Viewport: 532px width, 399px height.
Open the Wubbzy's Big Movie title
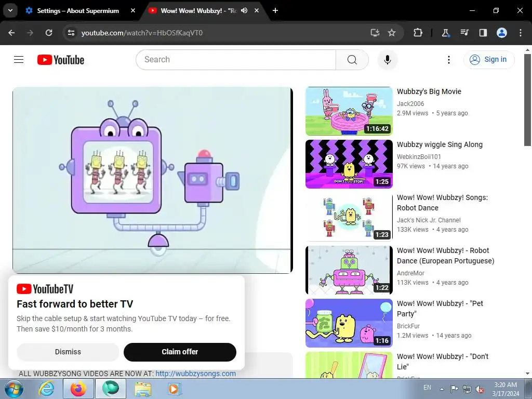[x=429, y=91]
